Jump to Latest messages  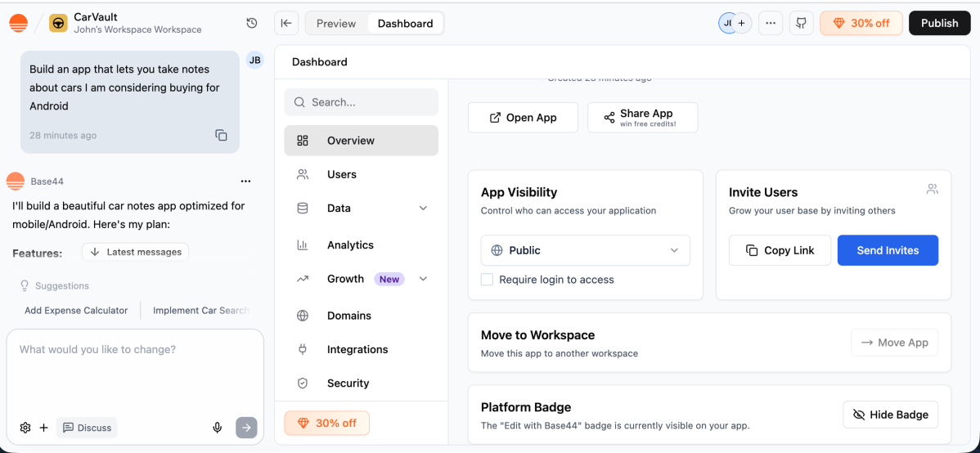(136, 252)
